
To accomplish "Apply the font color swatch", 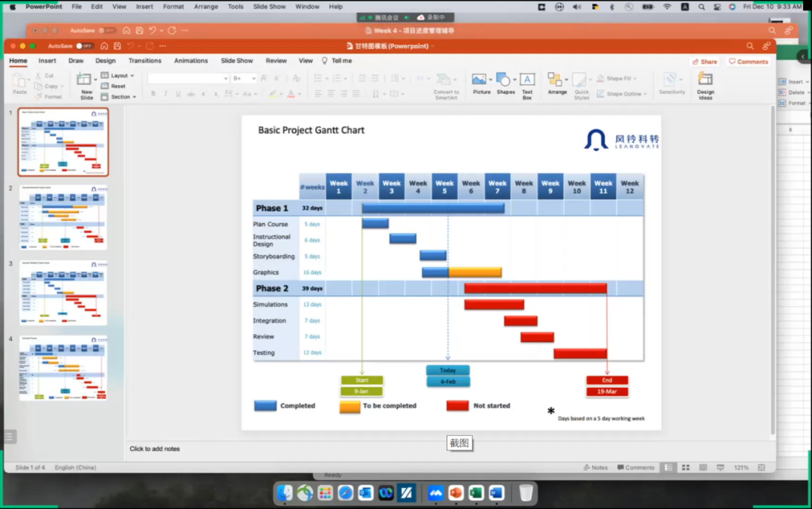I will 291,94.
